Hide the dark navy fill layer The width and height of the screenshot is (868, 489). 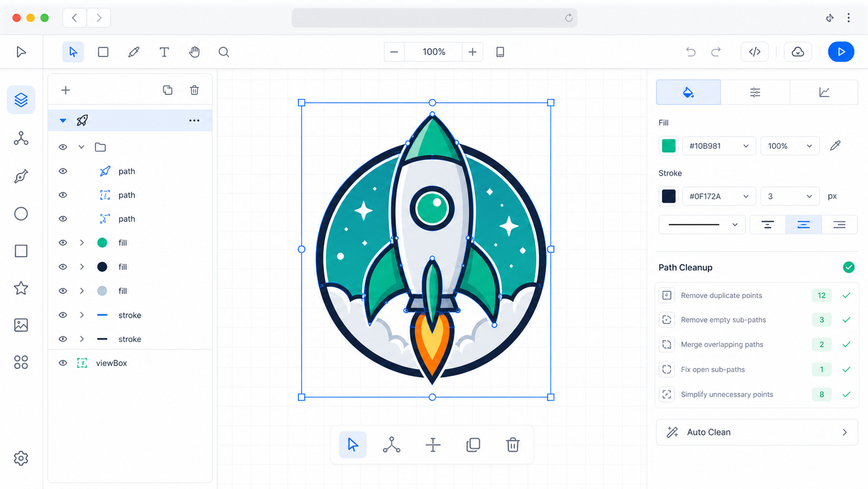point(63,267)
